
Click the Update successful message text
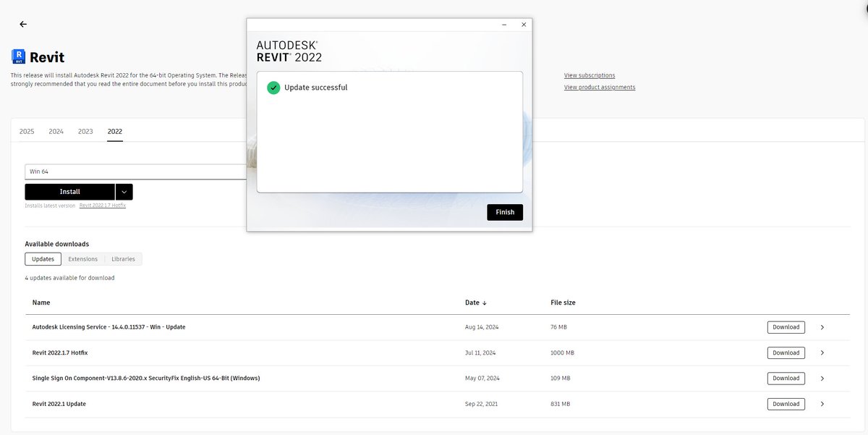point(316,88)
